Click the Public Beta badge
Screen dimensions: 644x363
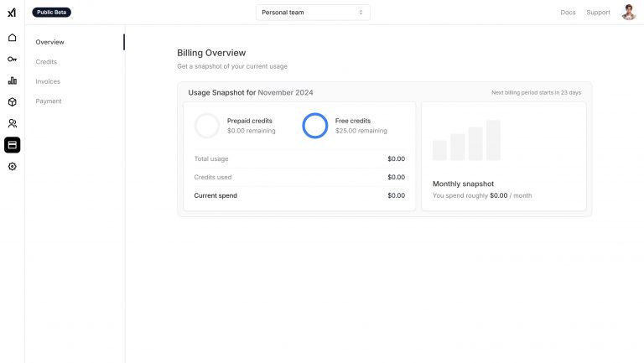coord(51,13)
